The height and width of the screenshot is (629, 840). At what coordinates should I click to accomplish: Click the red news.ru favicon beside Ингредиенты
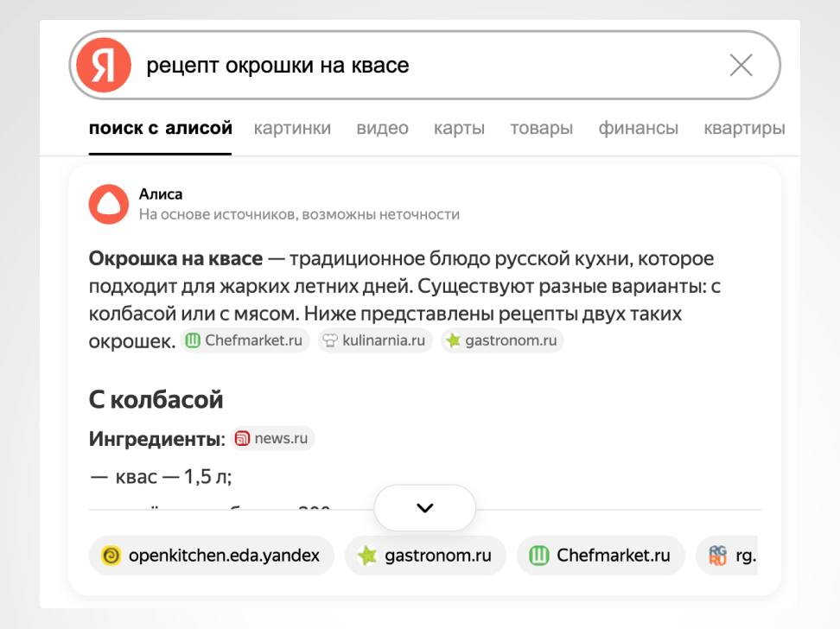point(241,438)
